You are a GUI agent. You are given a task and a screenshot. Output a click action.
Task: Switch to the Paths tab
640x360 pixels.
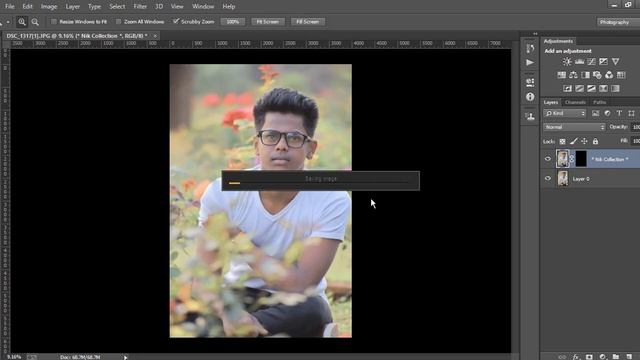600,102
